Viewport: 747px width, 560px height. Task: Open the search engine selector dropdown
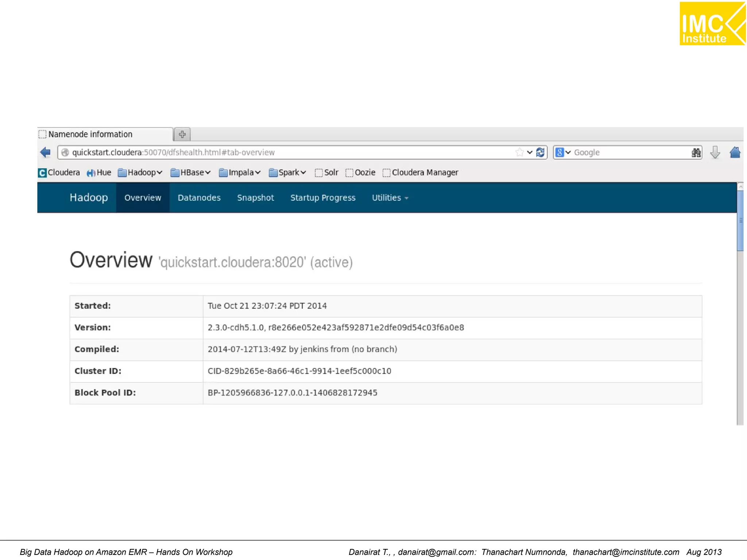click(563, 152)
